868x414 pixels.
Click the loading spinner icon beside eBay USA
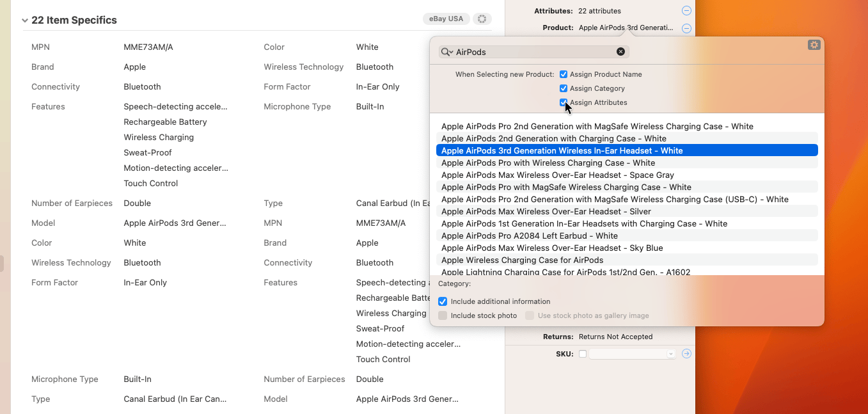pos(482,19)
